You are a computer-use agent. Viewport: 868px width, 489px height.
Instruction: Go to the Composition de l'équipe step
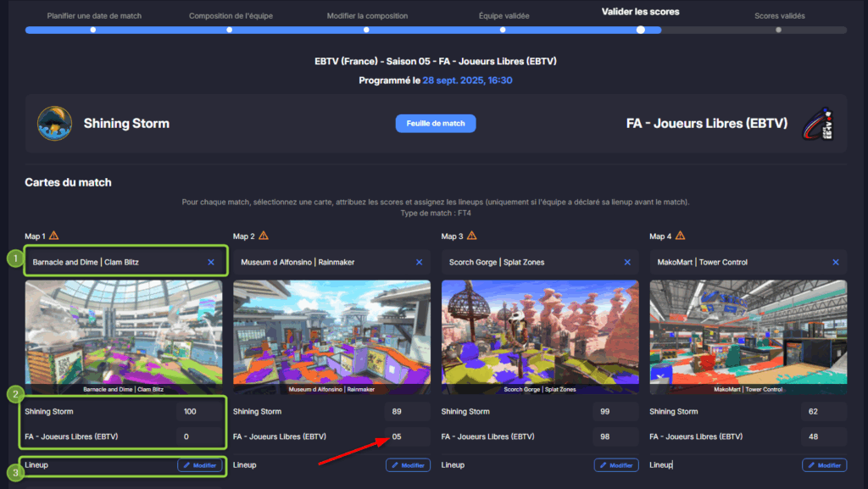[x=231, y=16]
